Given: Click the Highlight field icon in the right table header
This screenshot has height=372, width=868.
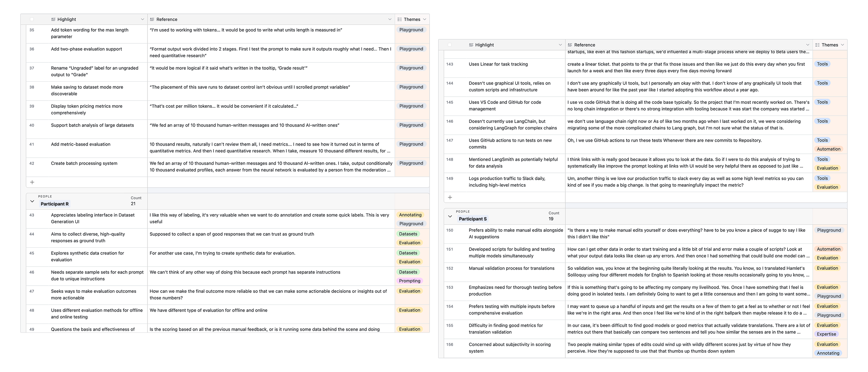Looking at the screenshot, I should (471, 45).
